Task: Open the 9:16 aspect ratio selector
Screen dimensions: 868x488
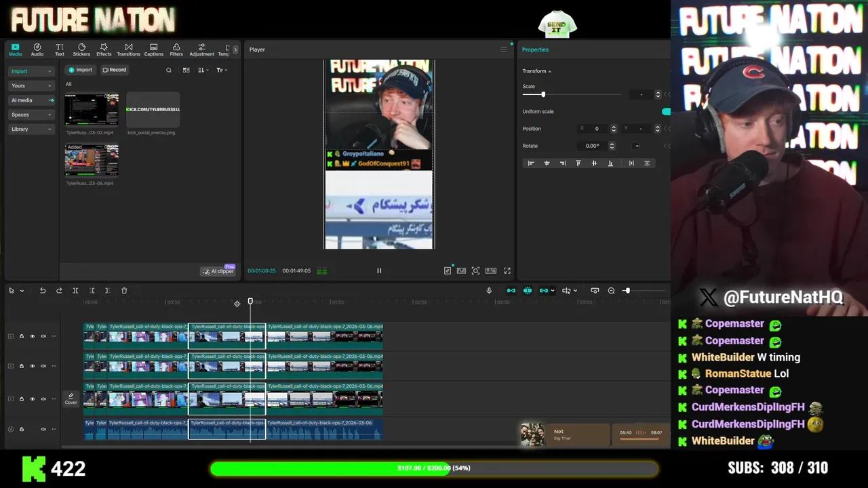Action: (491, 270)
